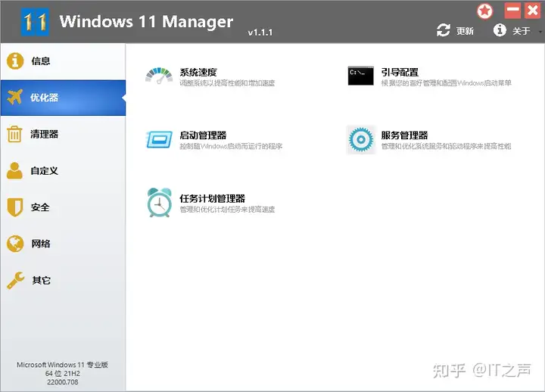Expand the dropdown arrow next to 关于
The height and width of the screenshot is (392, 545).
click(x=540, y=32)
